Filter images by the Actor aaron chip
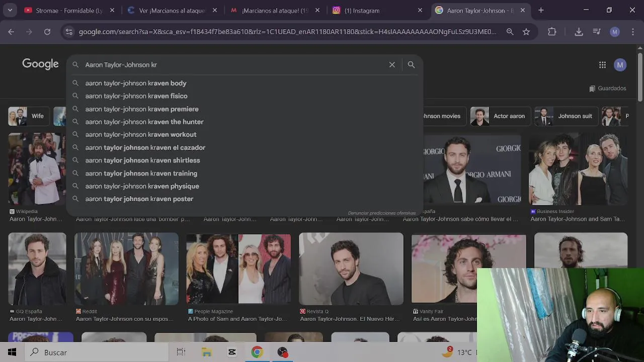 pyautogui.click(x=500, y=116)
